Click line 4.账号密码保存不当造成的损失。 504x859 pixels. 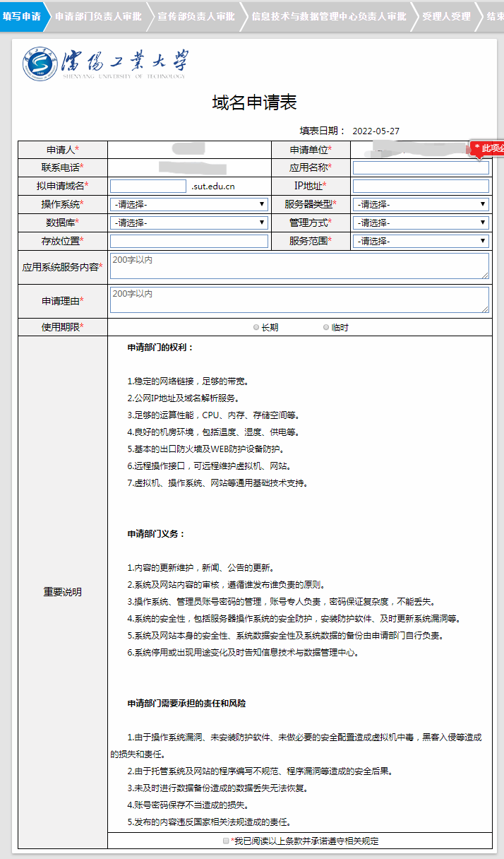[x=188, y=805]
